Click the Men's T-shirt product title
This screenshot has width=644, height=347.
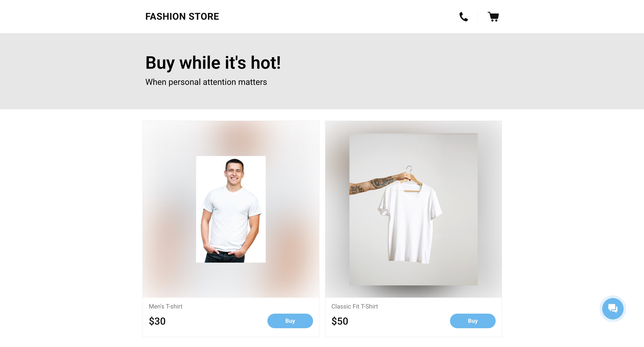[166, 306]
